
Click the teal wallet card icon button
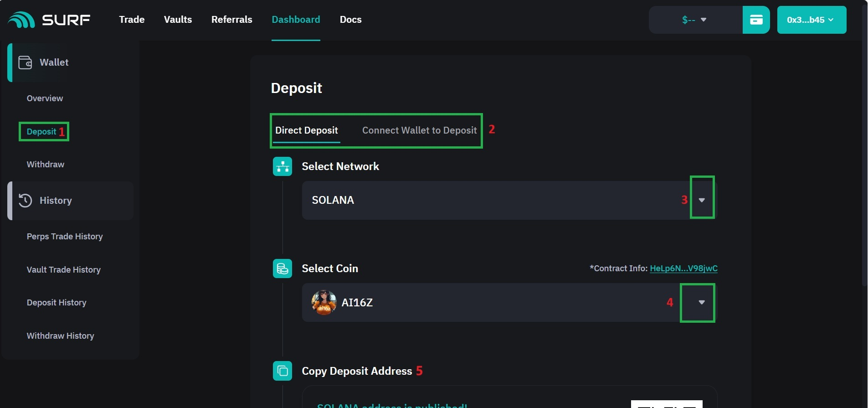pos(756,20)
